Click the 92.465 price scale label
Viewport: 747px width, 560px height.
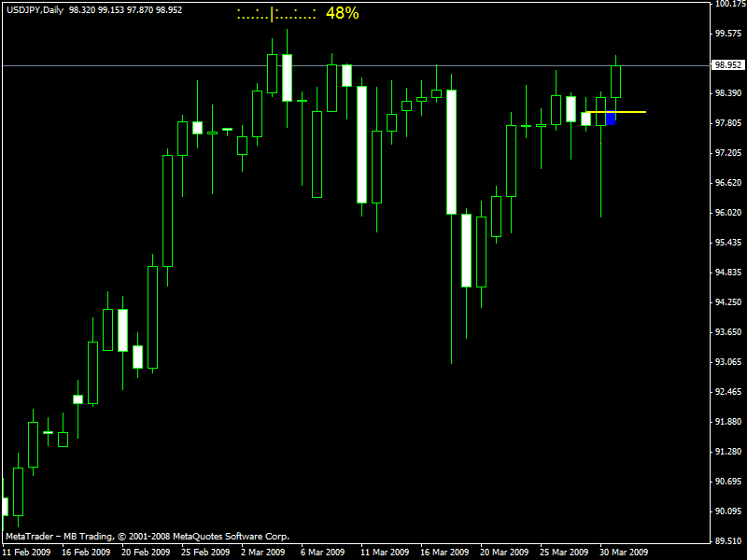(728, 392)
